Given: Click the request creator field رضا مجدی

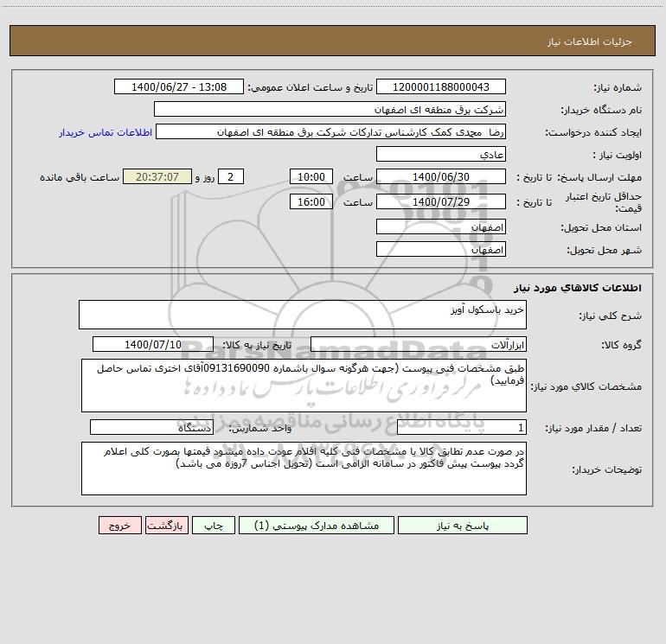Looking at the screenshot, I should pyautogui.click(x=331, y=131).
